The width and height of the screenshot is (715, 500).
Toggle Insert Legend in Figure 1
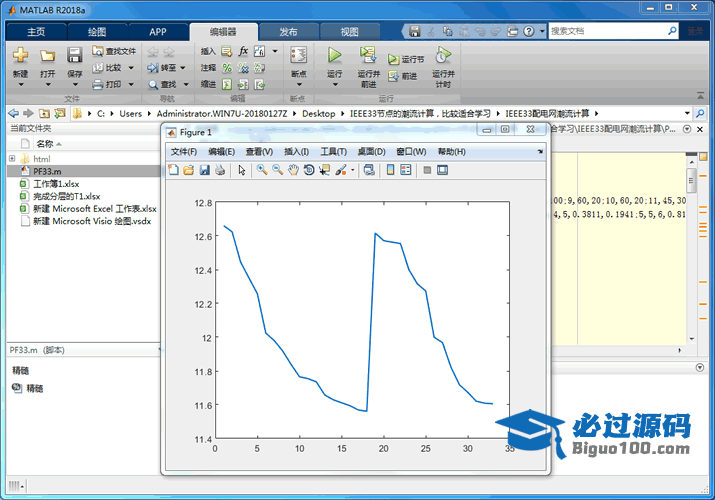point(405,170)
